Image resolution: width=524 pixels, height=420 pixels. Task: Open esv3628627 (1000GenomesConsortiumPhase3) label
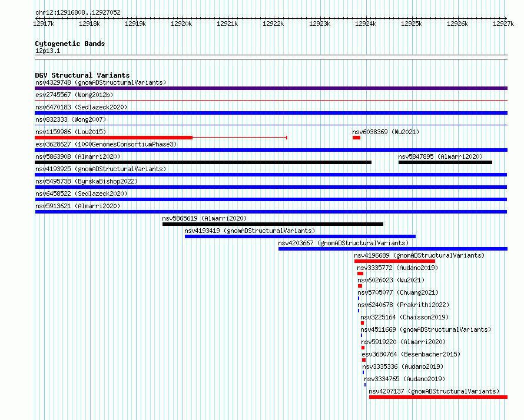point(106,144)
